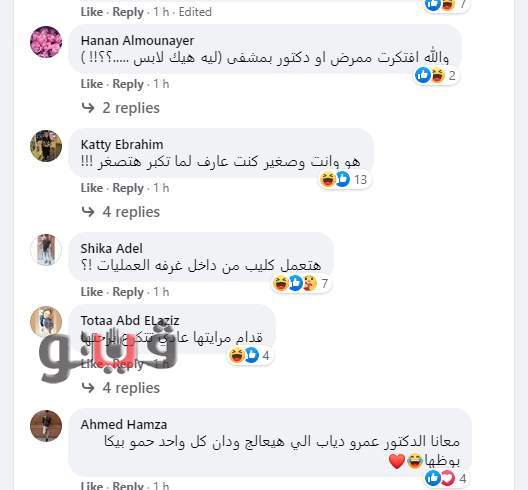The width and height of the screenshot is (528, 490).
Task: Open Hanan Almounayer's profile picture
Action: point(46,42)
